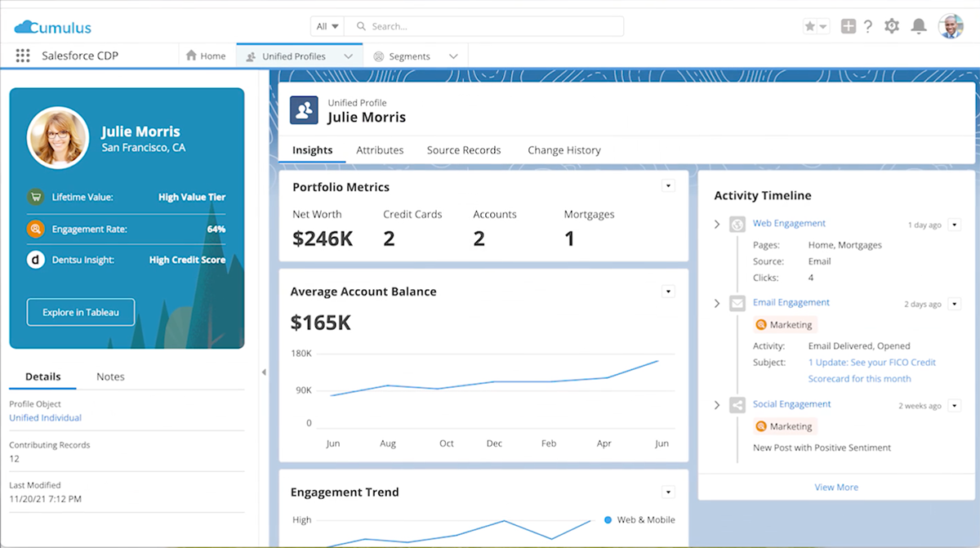This screenshot has height=548, width=980.
Task: Open the help question mark icon
Action: click(868, 26)
